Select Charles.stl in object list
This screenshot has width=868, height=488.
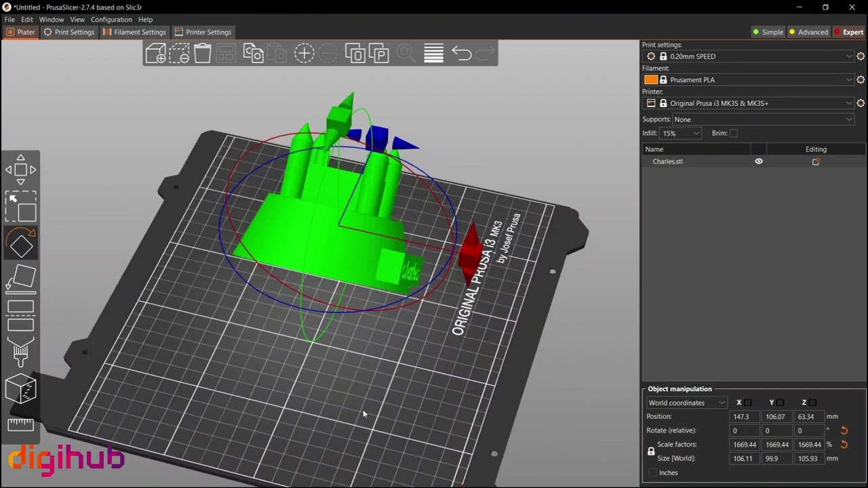coord(667,161)
